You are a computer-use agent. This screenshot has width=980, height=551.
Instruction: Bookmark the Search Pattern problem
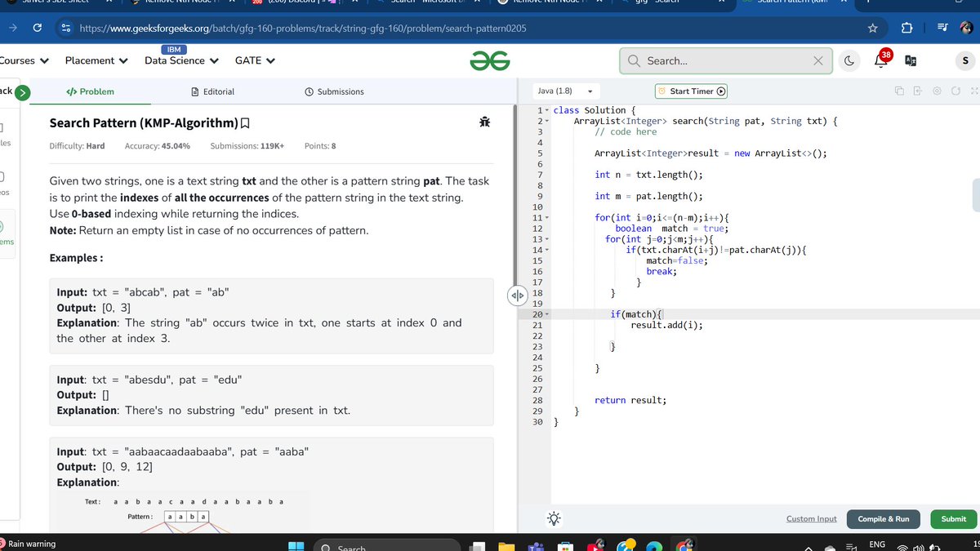click(x=245, y=123)
